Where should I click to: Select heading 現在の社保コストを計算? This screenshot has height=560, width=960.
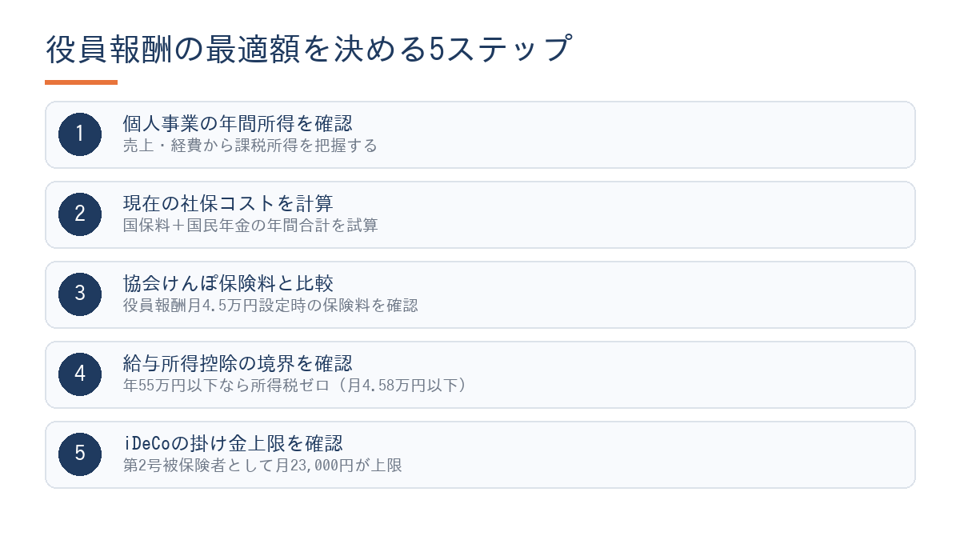click(228, 204)
